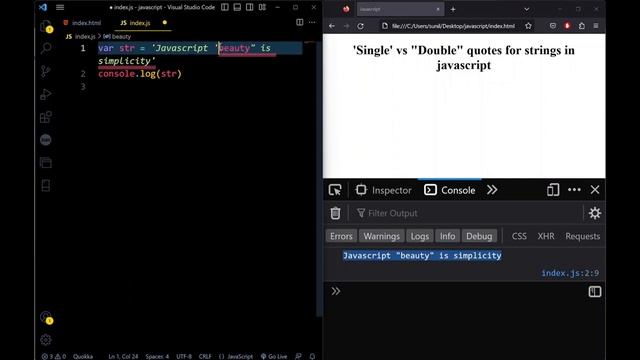Open VS Code notifications bell
Screen dimensions: 640x360
pyautogui.click(x=312, y=356)
